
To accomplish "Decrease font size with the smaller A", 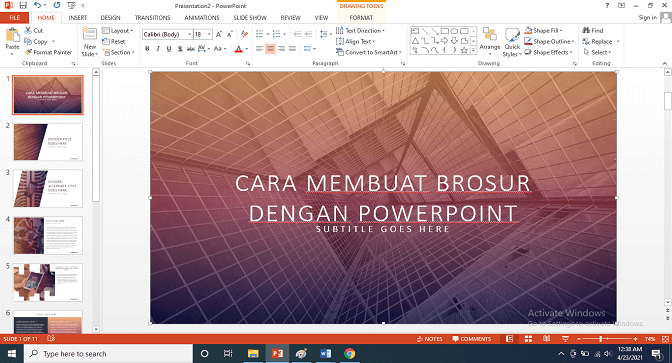I will pyautogui.click(x=230, y=34).
